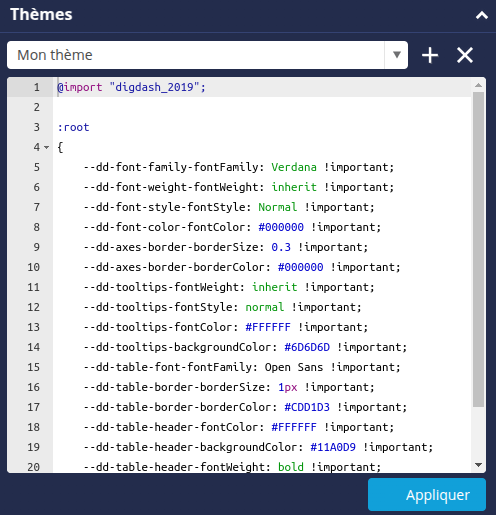The width and height of the screenshot is (496, 515).
Task: Click line number 10 in gutter
Action: pos(34,267)
